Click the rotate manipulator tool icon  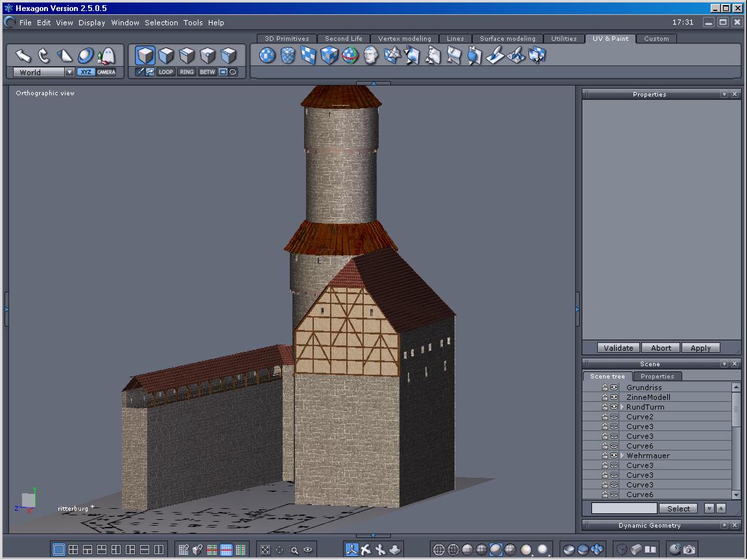point(43,56)
